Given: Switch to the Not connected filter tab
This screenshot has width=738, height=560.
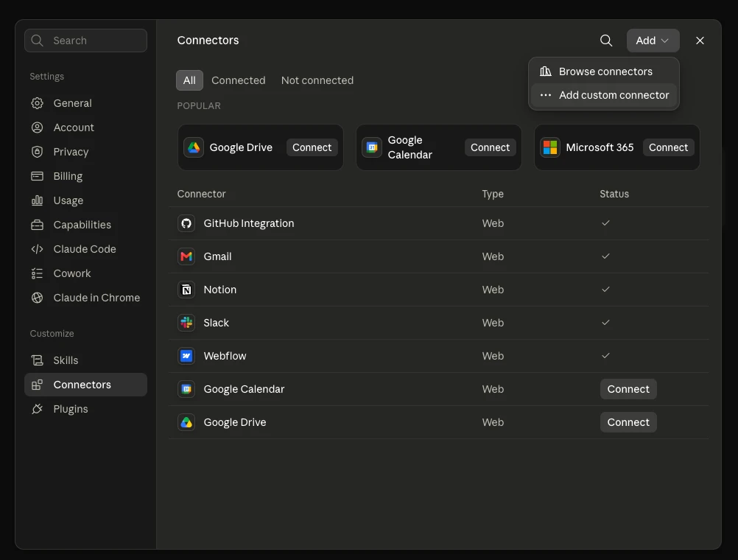Looking at the screenshot, I should (317, 80).
